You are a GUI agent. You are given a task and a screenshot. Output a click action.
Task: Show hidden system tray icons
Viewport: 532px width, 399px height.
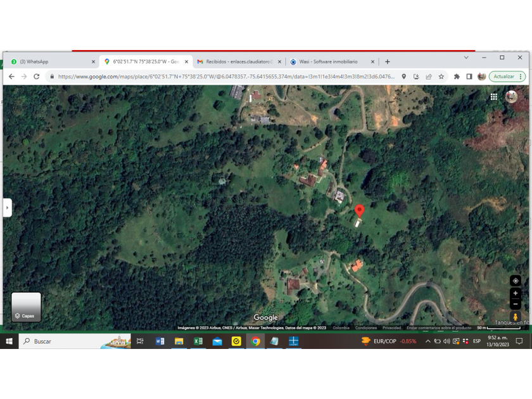coord(428,341)
